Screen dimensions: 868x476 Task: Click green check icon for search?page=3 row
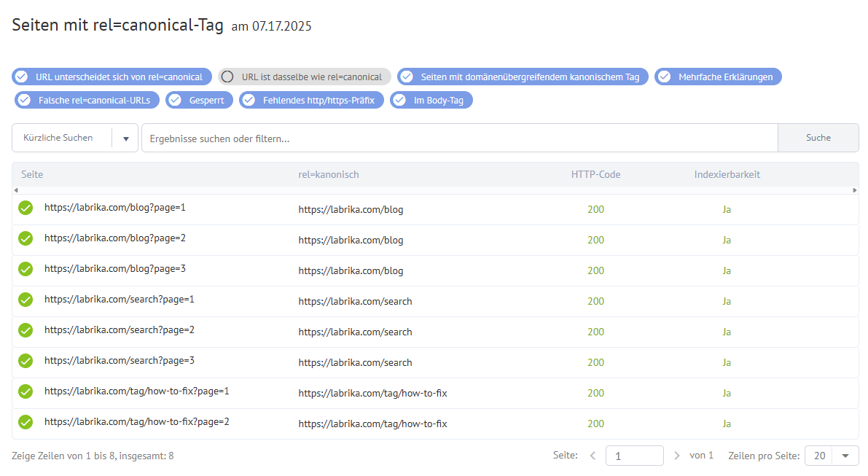26,361
